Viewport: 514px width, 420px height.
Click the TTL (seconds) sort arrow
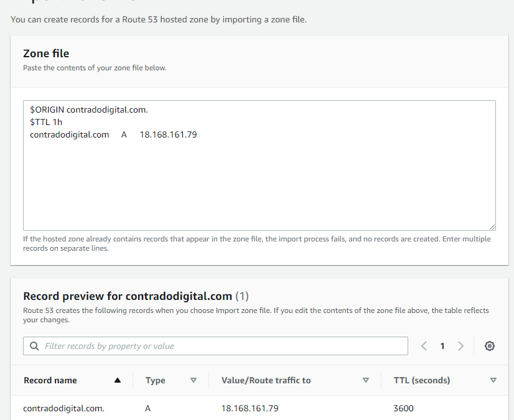click(x=493, y=380)
